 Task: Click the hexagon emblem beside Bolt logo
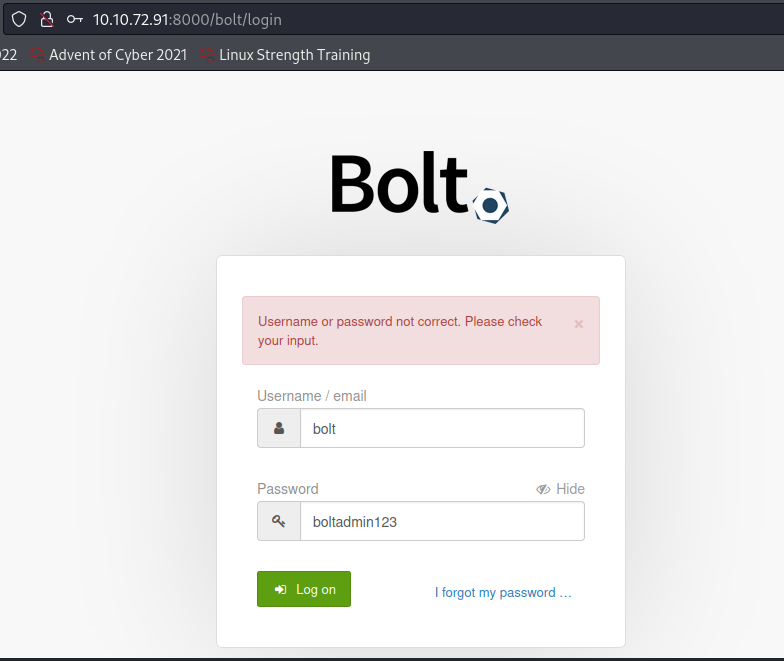point(490,206)
